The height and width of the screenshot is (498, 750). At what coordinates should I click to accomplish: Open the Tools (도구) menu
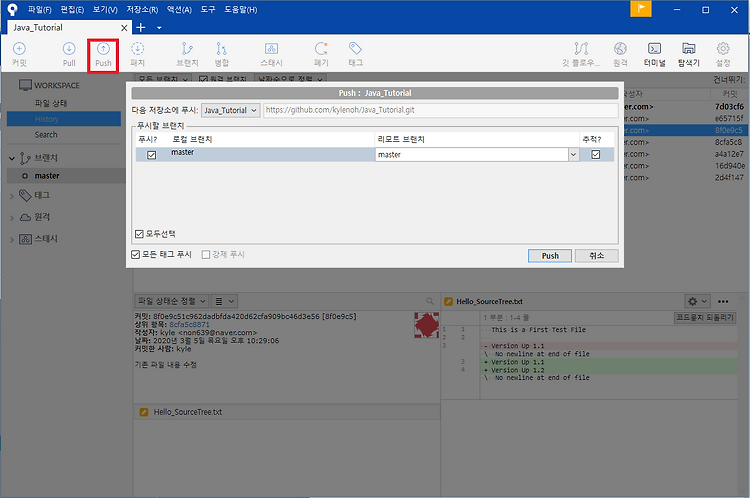pyautogui.click(x=208, y=10)
